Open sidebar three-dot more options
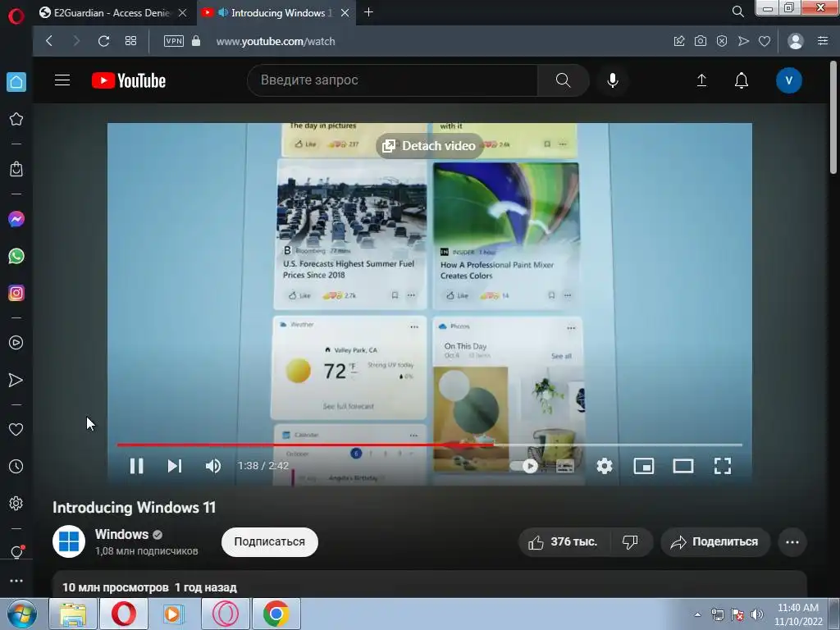The image size is (840, 630). 16,581
